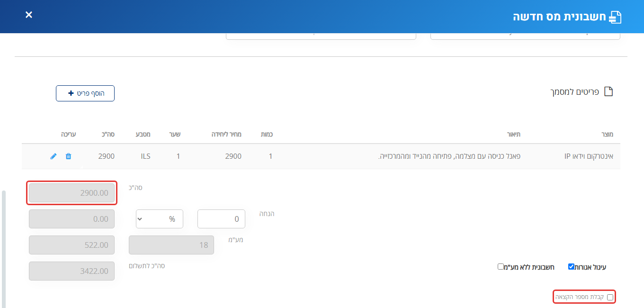Select the product name אינטרקום וידאו IP
Viewport: 644px width, 308px height.
(589, 156)
